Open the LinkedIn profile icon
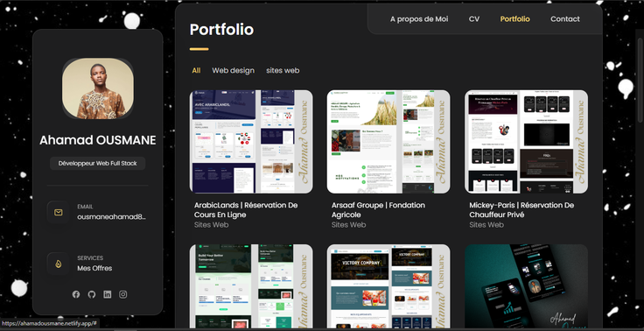 108,294
